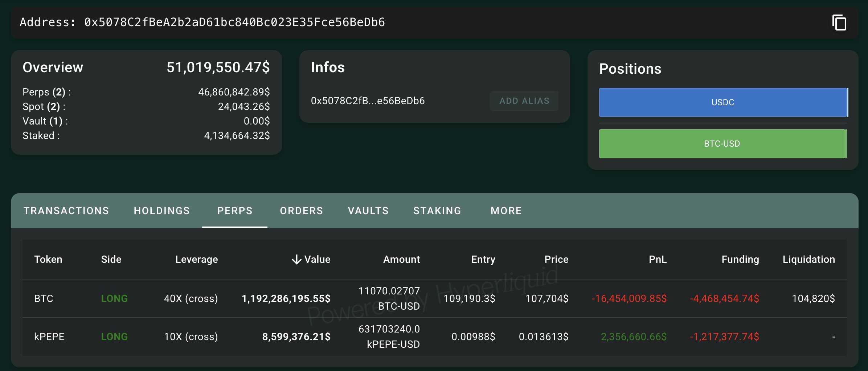This screenshot has height=371, width=868.
Task: Copy the wallet address using the copy icon
Action: (x=839, y=23)
